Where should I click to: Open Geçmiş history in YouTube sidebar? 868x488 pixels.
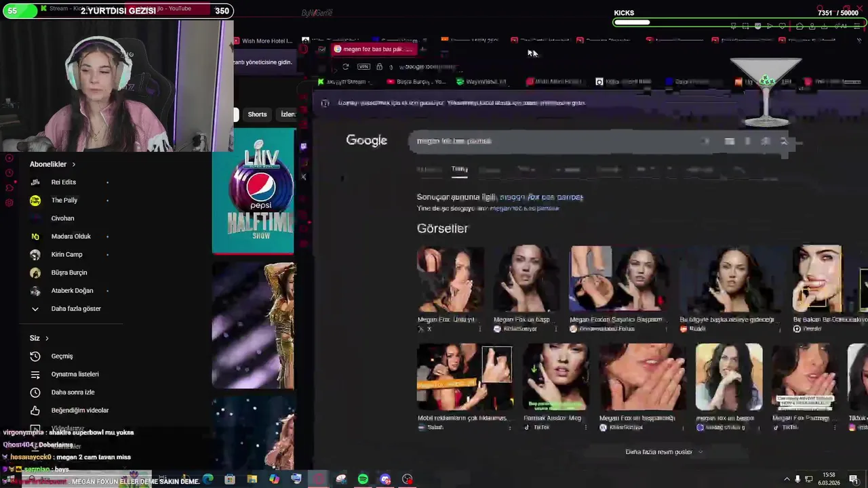tap(62, 357)
